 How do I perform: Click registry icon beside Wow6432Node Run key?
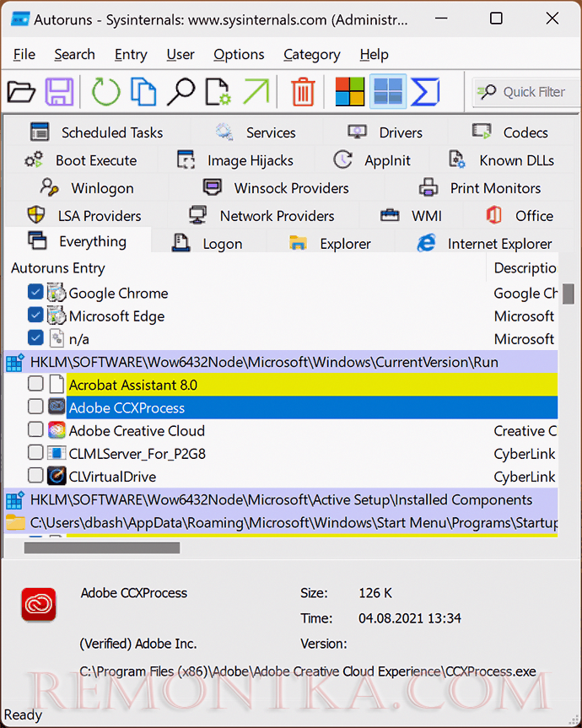(15, 362)
